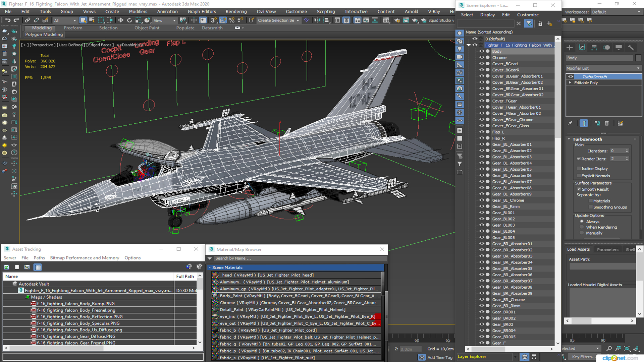Screen dimensions: 644x362
Task: Toggle Show End Result in modifier stack
Action: point(584,123)
